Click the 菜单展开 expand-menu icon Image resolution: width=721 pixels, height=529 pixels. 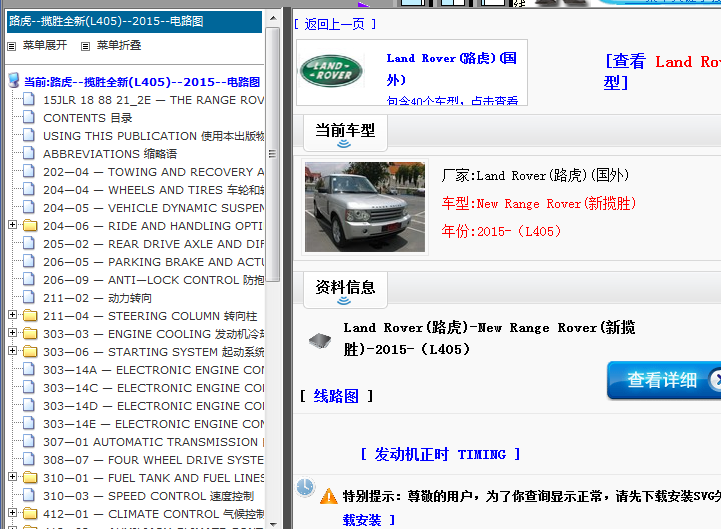12,46
